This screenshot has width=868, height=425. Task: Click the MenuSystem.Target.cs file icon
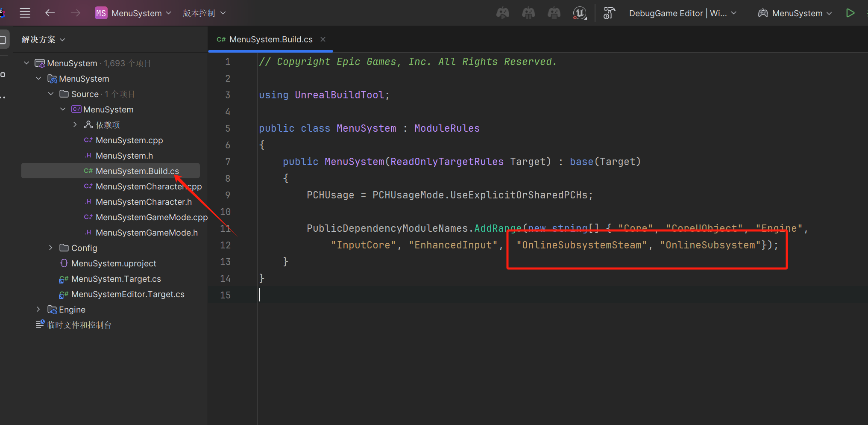click(64, 279)
